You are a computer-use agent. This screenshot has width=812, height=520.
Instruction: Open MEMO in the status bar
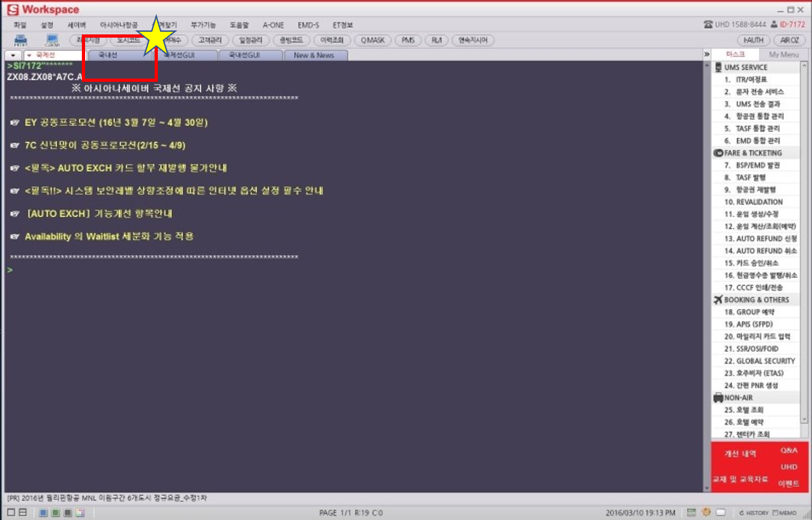pyautogui.click(x=785, y=513)
